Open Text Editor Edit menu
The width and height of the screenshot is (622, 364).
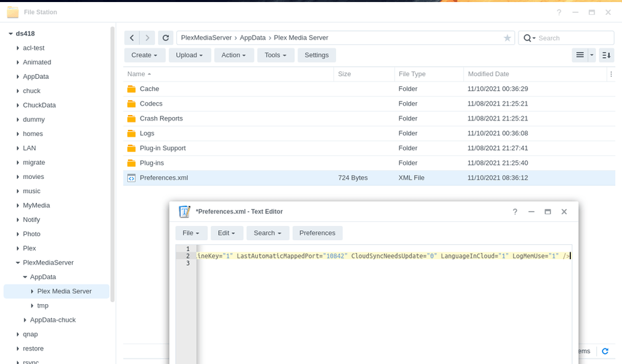click(x=226, y=233)
